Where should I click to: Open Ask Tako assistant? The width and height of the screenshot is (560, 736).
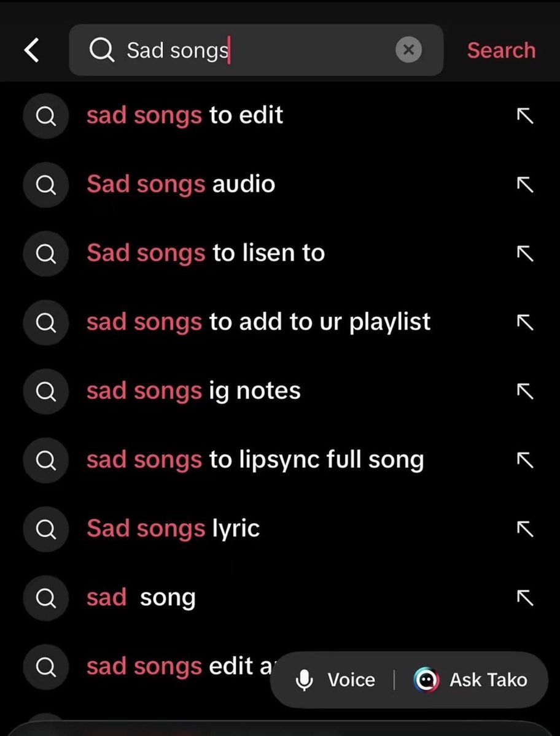[x=470, y=680]
